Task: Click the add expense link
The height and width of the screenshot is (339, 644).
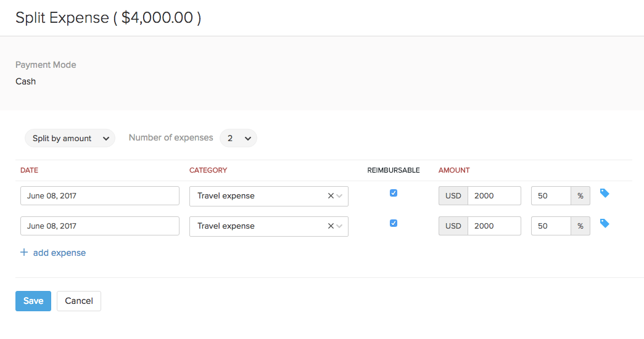Action: click(x=59, y=253)
